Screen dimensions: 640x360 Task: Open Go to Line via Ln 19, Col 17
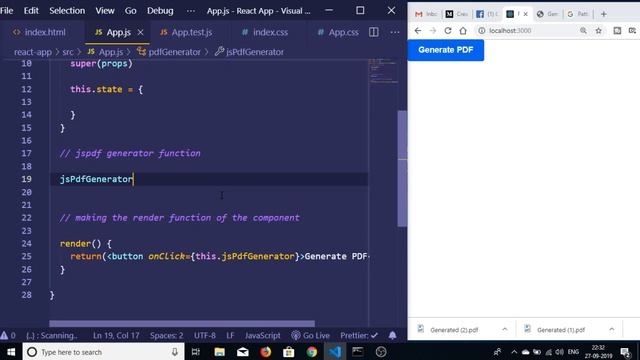[x=116, y=336]
